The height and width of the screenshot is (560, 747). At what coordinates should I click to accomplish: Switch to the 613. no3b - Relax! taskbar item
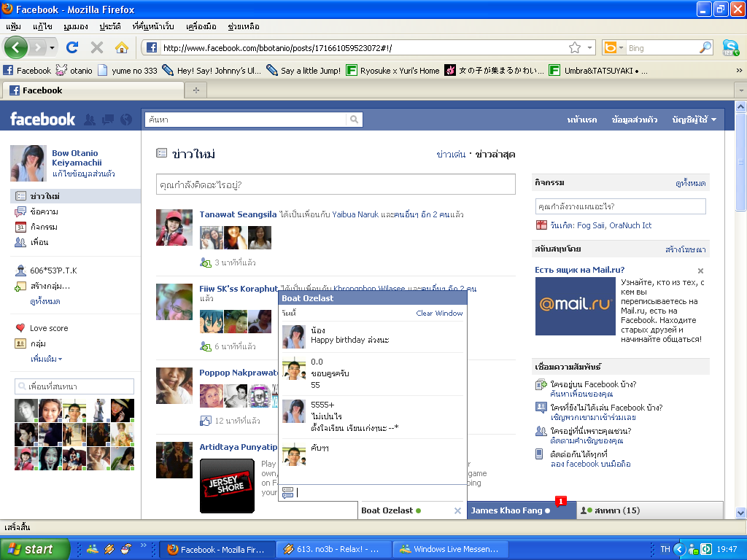[x=333, y=549]
